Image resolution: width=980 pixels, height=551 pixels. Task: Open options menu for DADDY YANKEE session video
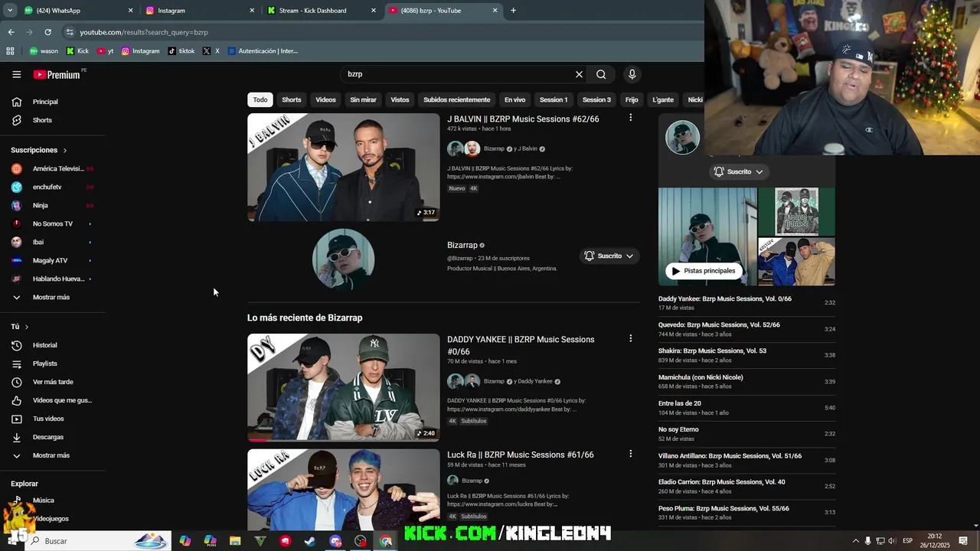630,338
